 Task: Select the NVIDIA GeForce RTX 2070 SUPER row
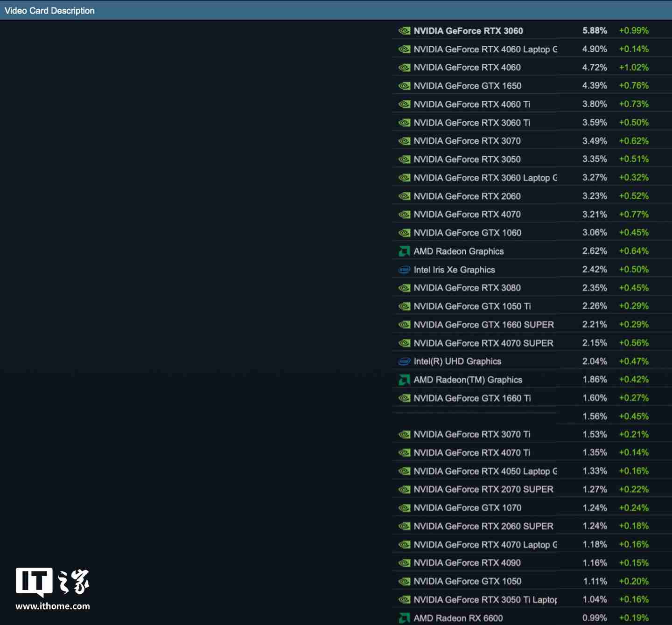(483, 489)
